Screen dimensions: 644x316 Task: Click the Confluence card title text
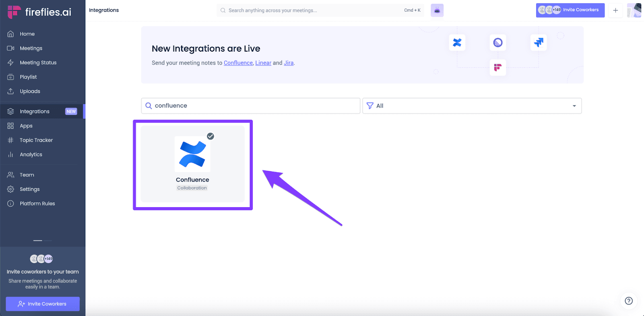click(x=192, y=180)
